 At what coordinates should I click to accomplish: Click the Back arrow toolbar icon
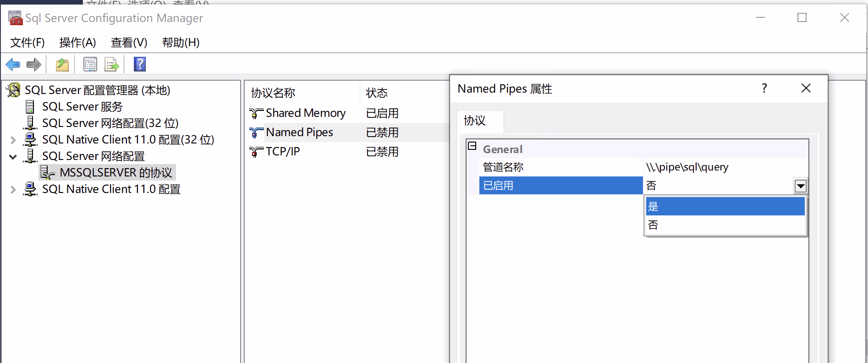13,65
